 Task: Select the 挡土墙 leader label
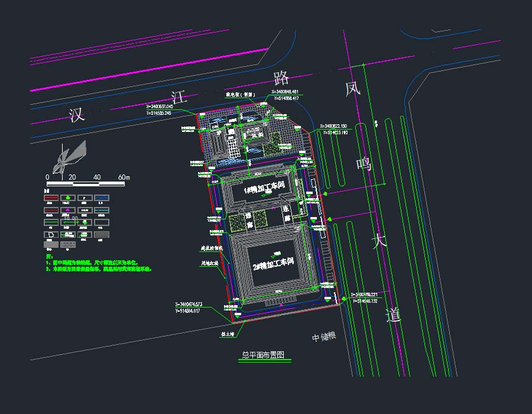pos(228,334)
